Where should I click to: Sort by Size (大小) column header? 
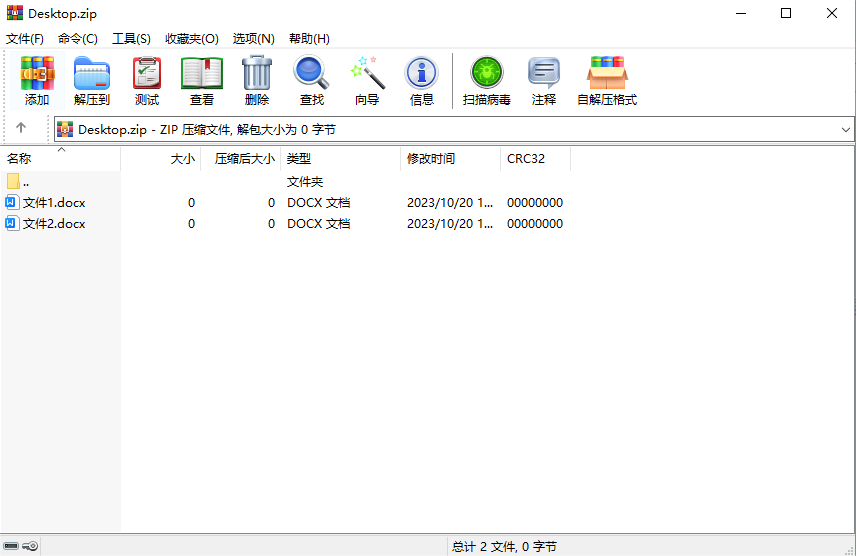pyautogui.click(x=160, y=159)
